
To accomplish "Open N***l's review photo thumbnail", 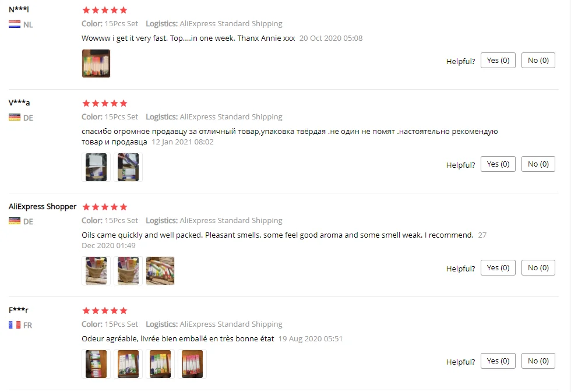I will tap(96, 63).
